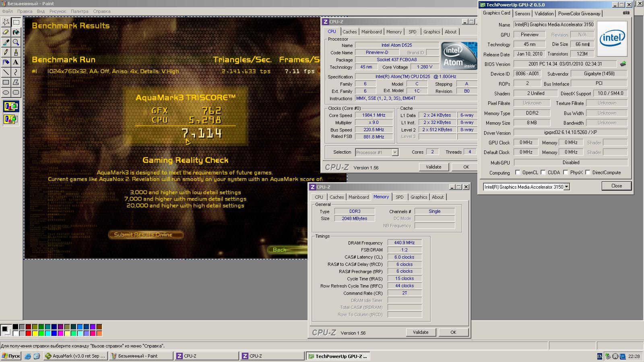
Task: Click Validate in the lower CPU-Z Memory window
Action: tap(421, 332)
